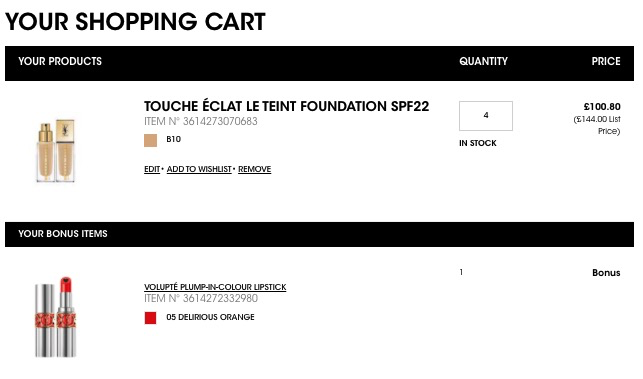Click the 05 Delirious Orange shade label
The image size is (643, 379).
(210, 317)
